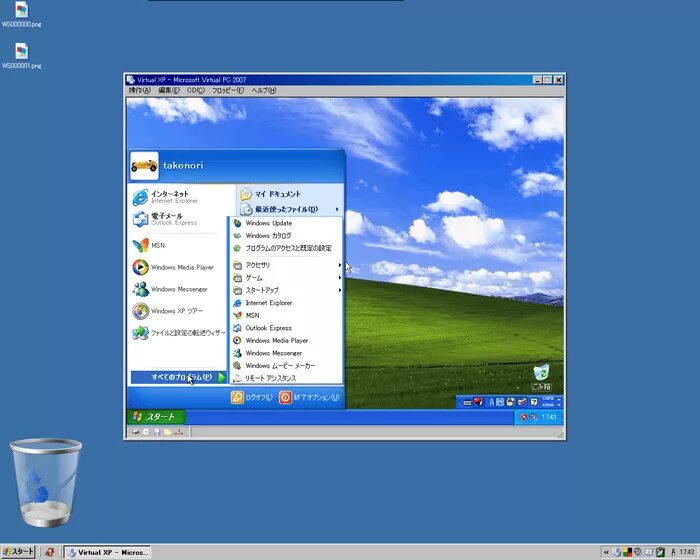Click the host quick launch red icon
700x560 pixels.
click(49, 552)
